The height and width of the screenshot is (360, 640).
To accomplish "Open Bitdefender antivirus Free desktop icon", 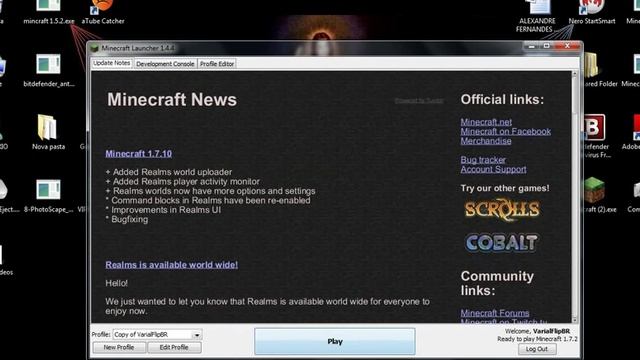I will pyautogui.click(x=595, y=136).
